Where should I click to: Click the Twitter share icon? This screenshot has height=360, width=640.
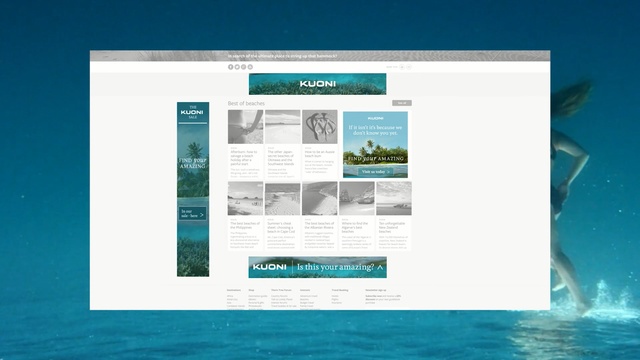pos(237,67)
